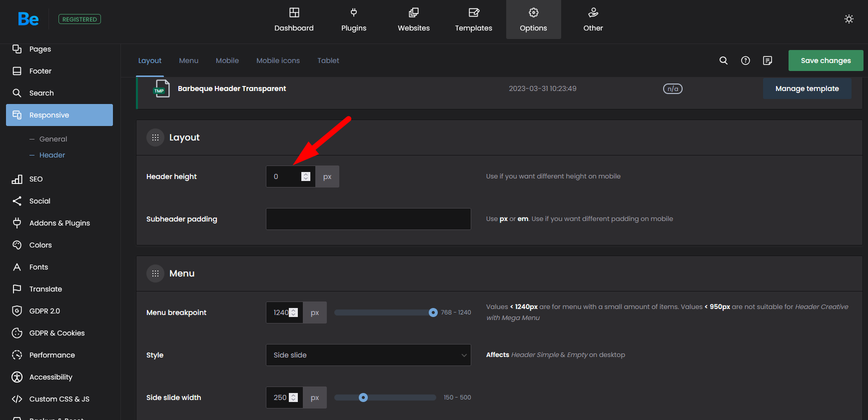Click the Menu breakpoint stepper arrows
Viewport: 868px width, 420px height.
tap(294, 312)
